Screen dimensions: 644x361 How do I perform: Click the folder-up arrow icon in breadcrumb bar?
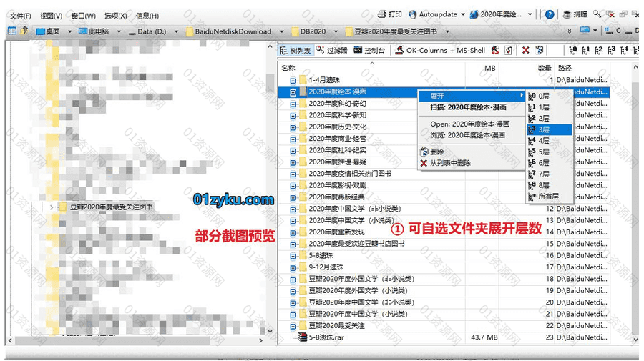pos(24,31)
